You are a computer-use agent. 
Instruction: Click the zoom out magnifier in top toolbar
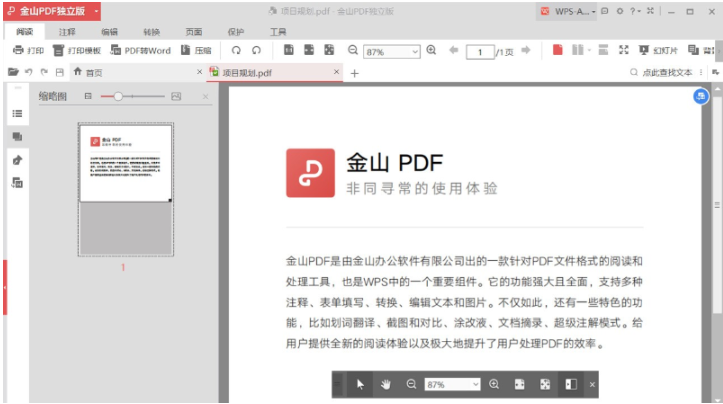click(x=353, y=50)
